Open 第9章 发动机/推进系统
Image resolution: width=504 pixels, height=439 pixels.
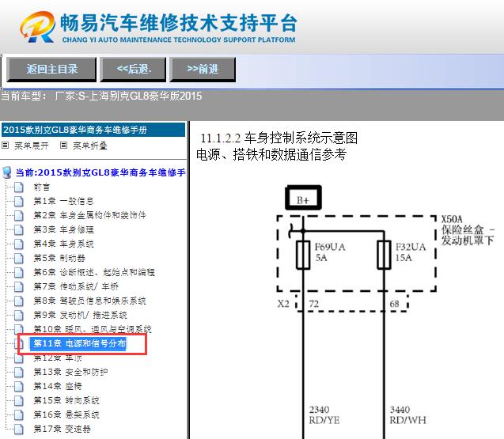81,315
